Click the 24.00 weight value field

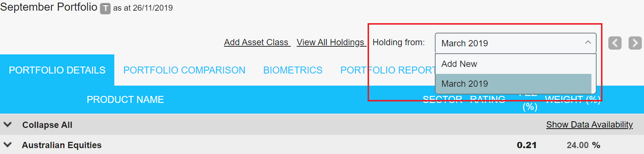(x=577, y=145)
